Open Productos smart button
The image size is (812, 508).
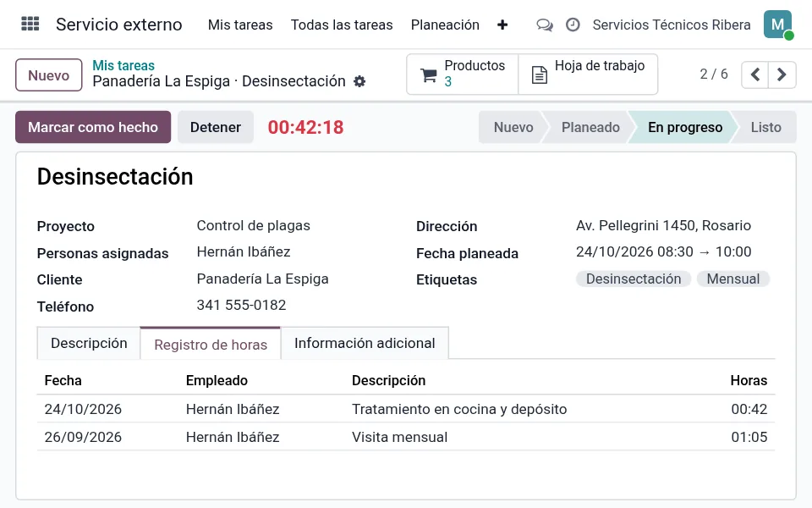pos(463,75)
